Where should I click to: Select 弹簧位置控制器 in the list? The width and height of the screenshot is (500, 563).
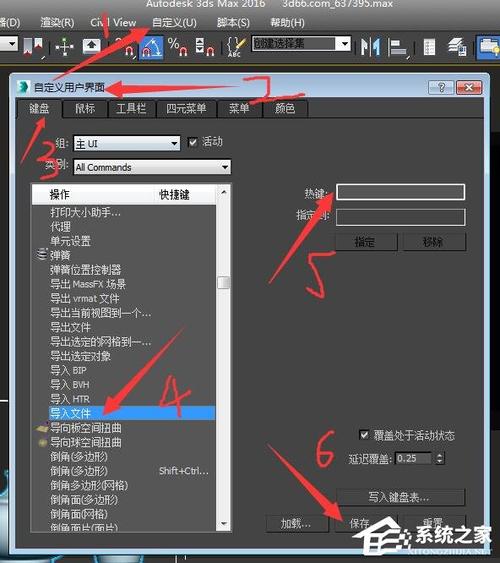click(85, 270)
